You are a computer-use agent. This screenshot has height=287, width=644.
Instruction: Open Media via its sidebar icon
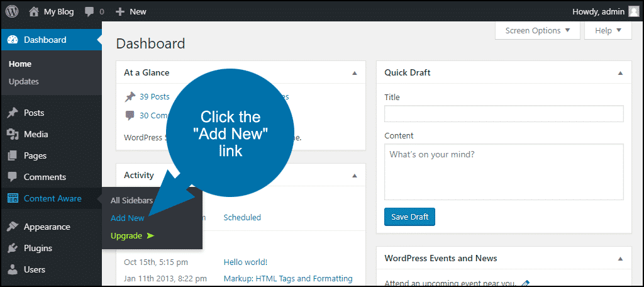(13, 134)
